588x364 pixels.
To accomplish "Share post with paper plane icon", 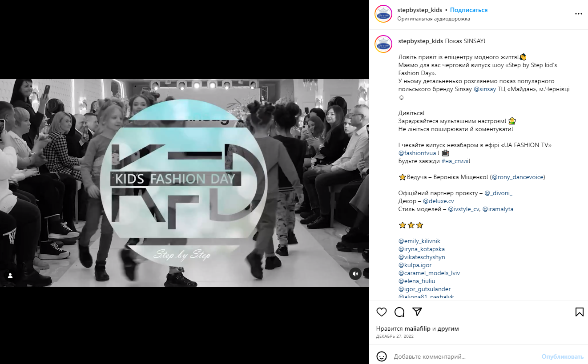I will coord(417,312).
